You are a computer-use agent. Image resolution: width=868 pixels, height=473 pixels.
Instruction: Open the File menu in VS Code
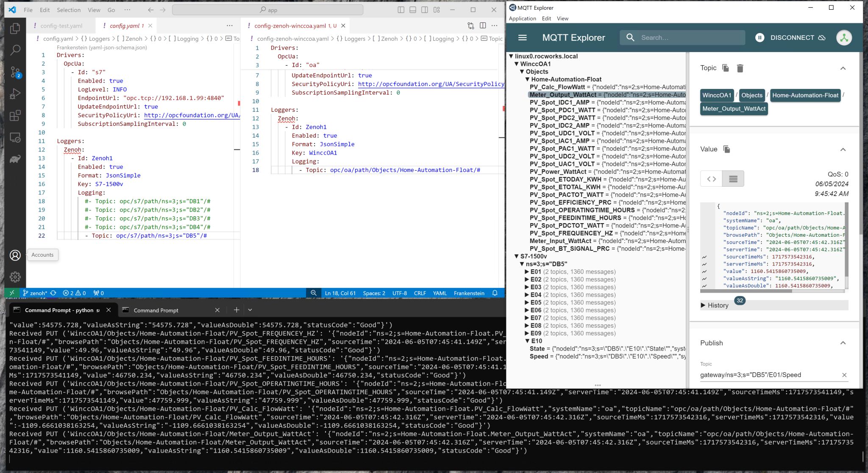(28, 10)
